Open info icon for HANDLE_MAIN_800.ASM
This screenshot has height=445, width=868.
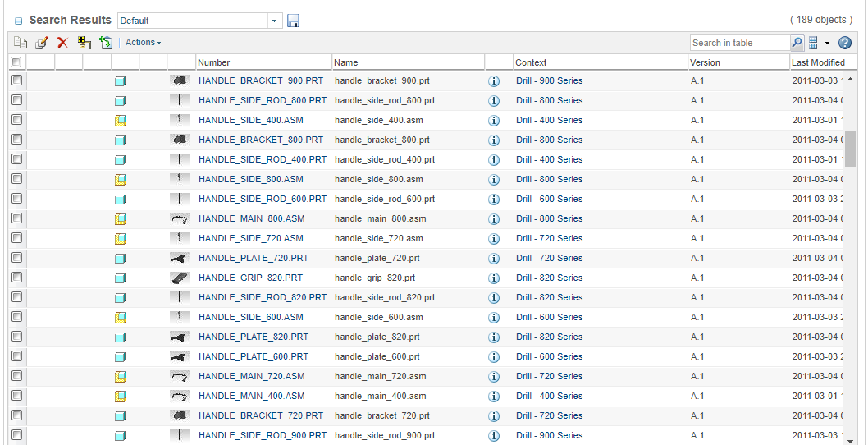point(494,219)
